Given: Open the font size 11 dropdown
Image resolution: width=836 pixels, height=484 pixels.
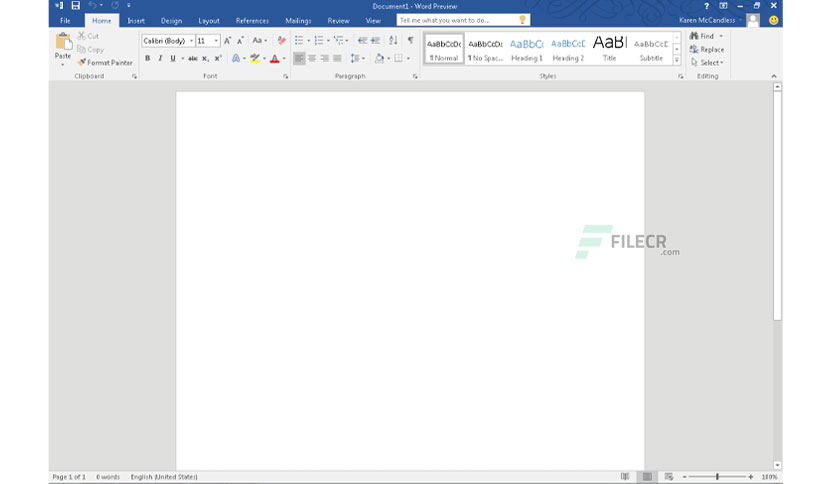Looking at the screenshot, I should tap(216, 41).
